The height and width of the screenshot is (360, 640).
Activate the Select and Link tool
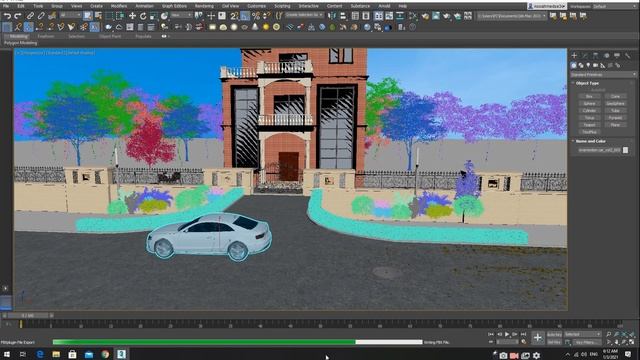point(30,16)
